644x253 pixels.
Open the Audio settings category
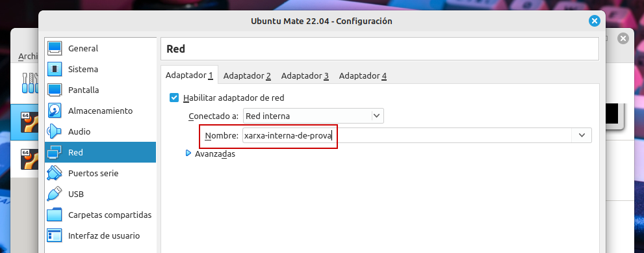click(100, 131)
